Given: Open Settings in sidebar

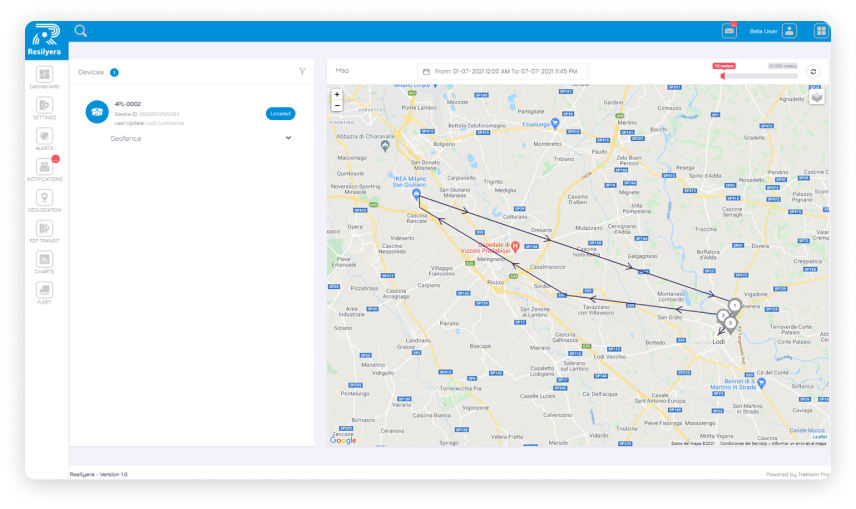Looking at the screenshot, I should 44,108.
